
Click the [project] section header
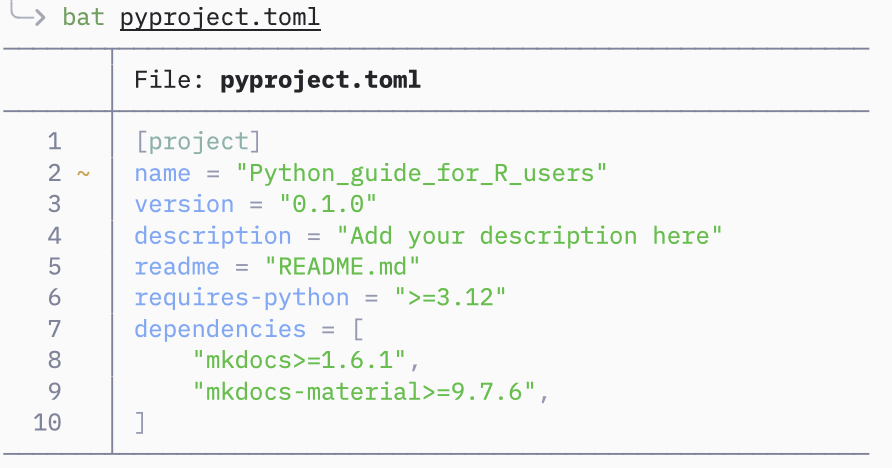(x=198, y=142)
